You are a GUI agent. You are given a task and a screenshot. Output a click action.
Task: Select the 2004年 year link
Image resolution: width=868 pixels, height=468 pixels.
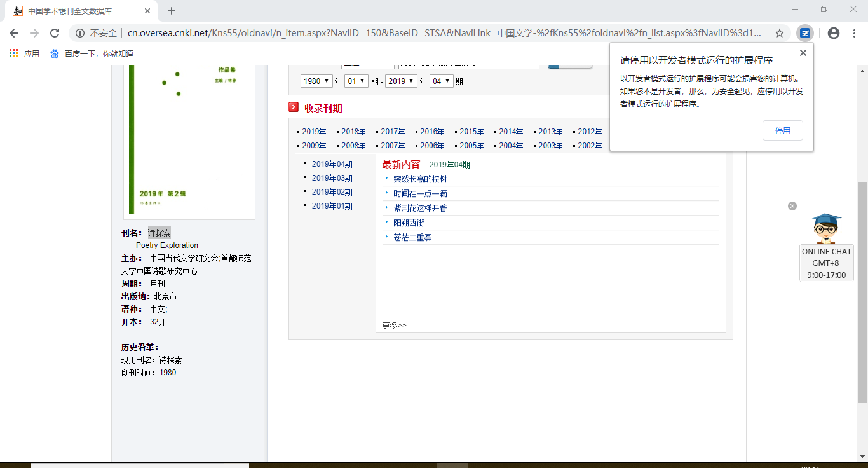tap(511, 146)
